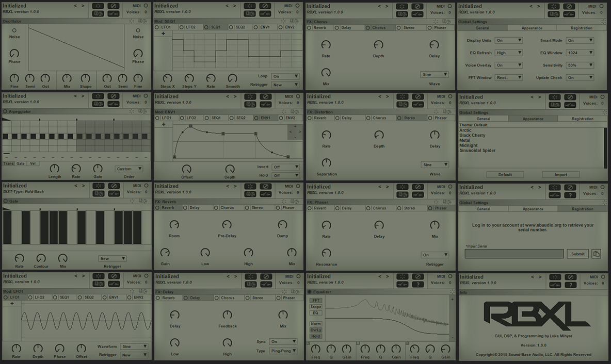Enable the Arpeggiator power toggle in its title bar
Image resolution: width=611 pixels, height=364 pixels.
pyautogui.click(x=5, y=111)
